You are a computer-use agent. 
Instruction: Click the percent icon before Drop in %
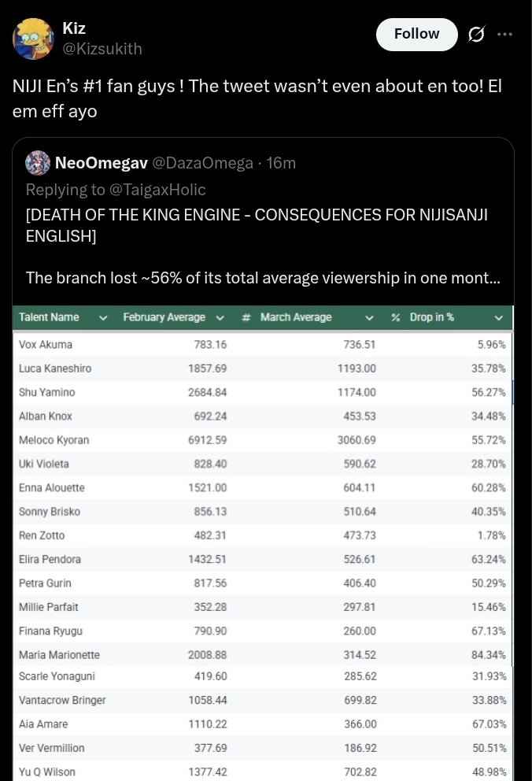396,317
